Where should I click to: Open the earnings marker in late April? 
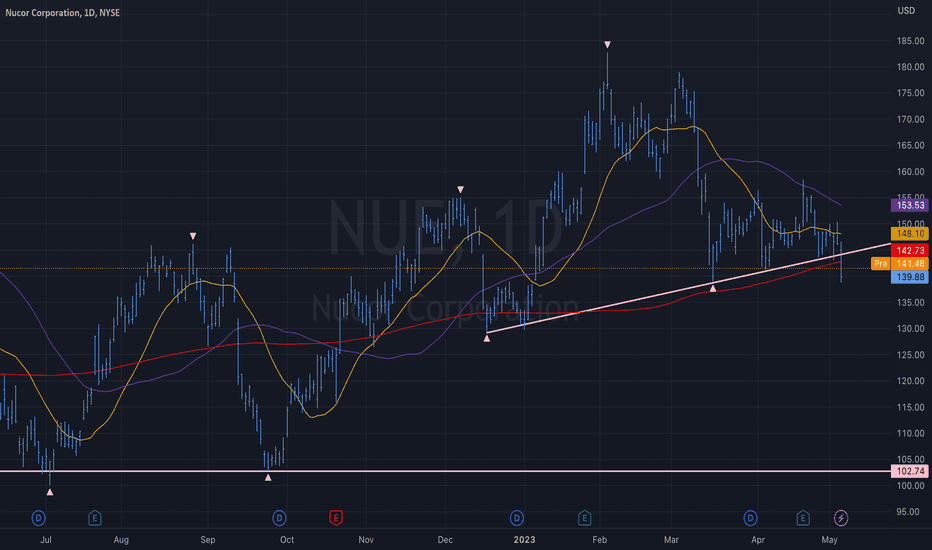tap(803, 518)
